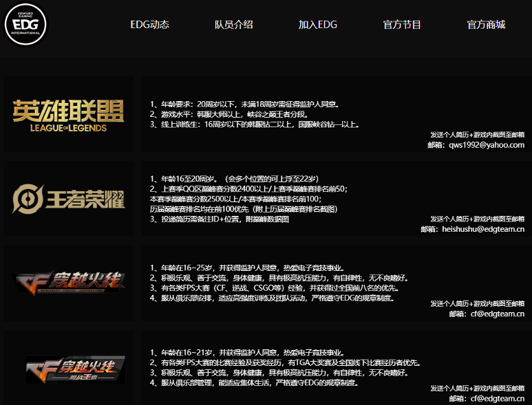Click the League of Legends age requirement text

pyautogui.click(x=244, y=104)
